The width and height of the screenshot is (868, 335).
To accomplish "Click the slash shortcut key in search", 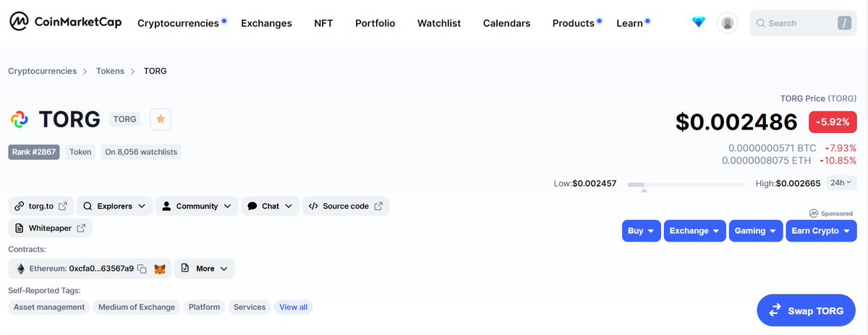I will pyautogui.click(x=844, y=23).
